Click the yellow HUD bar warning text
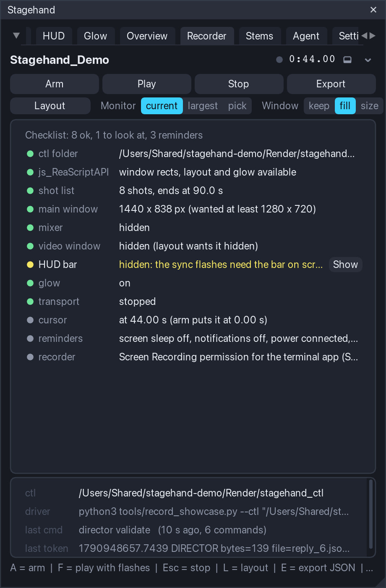386x588 pixels. pyautogui.click(x=221, y=265)
